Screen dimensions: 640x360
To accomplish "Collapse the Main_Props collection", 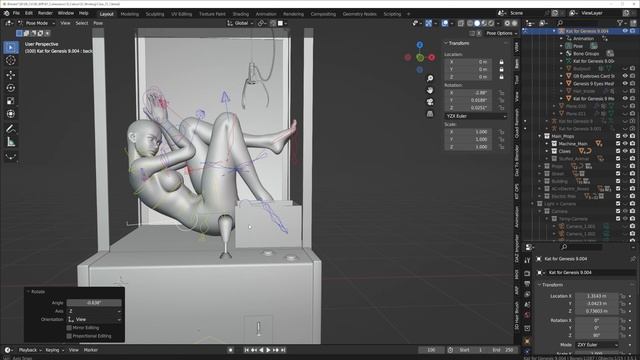I will [x=540, y=136].
